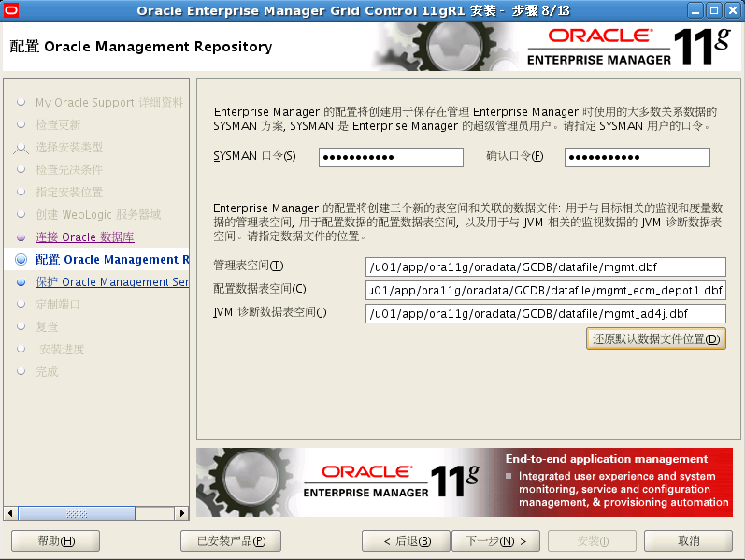Click the 指定安装位置 step
The width and height of the screenshot is (745, 560).
pos(69,192)
